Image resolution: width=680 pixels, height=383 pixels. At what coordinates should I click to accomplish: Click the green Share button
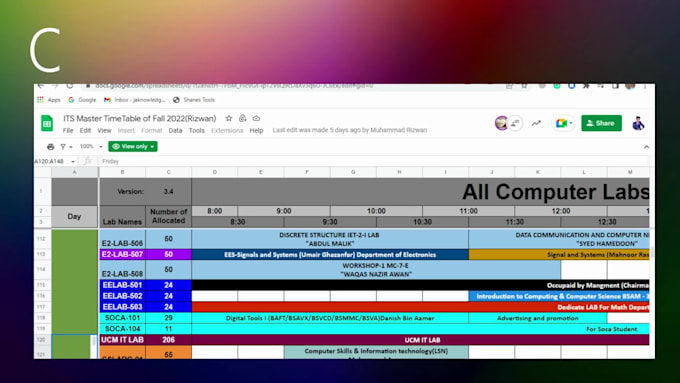[601, 123]
